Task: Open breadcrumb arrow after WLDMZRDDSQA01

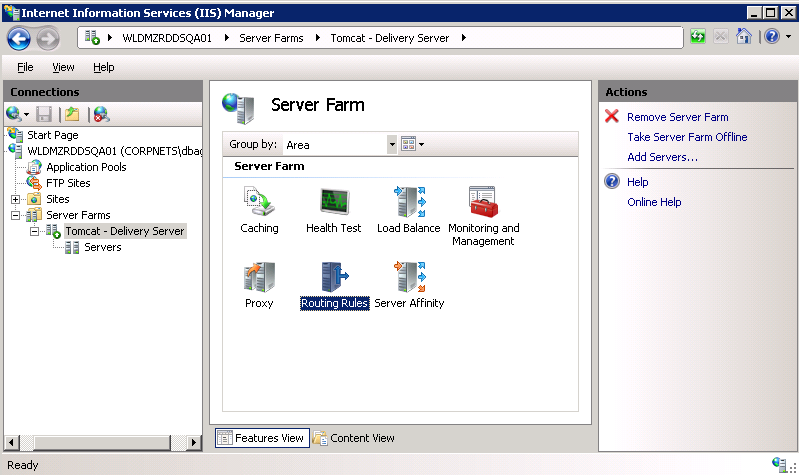Action: pyautogui.click(x=226, y=38)
